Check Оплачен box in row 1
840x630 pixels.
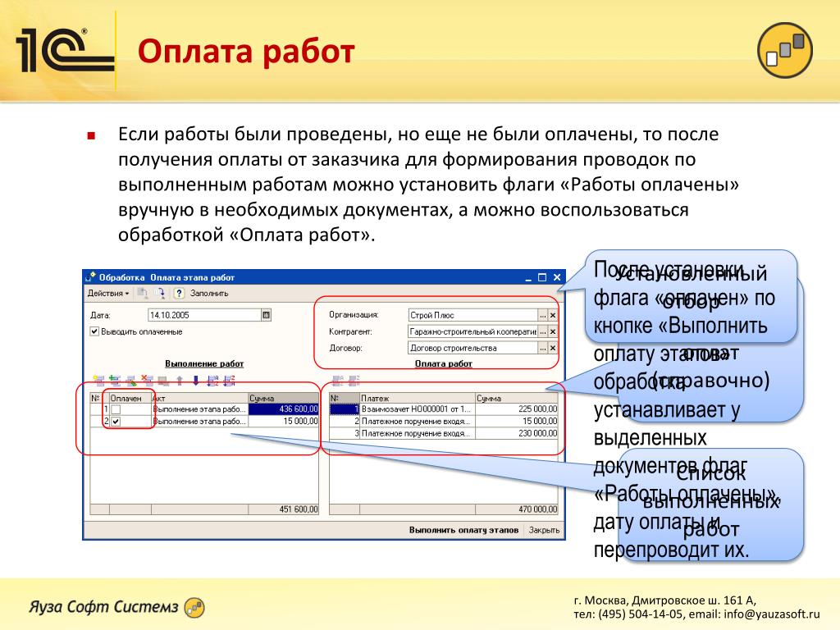(116, 409)
